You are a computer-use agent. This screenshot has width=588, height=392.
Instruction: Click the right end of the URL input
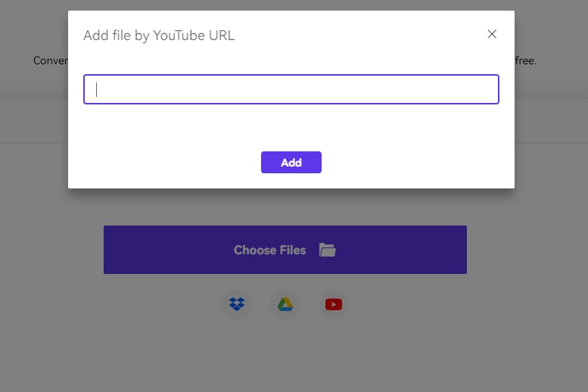(488, 89)
